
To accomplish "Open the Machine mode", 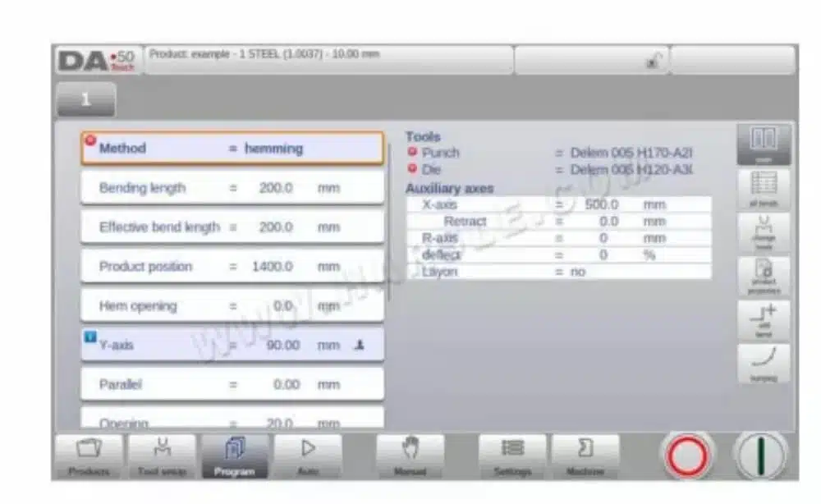I will (x=585, y=456).
